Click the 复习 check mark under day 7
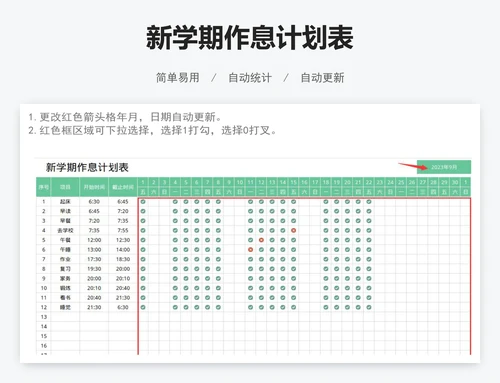The width and height of the screenshot is (500, 383). (x=207, y=269)
